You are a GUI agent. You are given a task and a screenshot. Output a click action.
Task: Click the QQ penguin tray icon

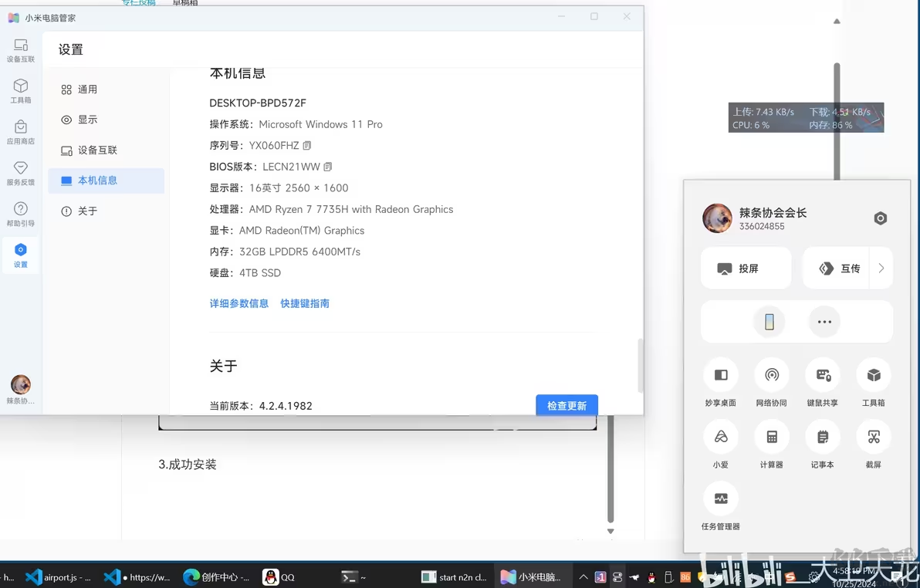click(651, 577)
